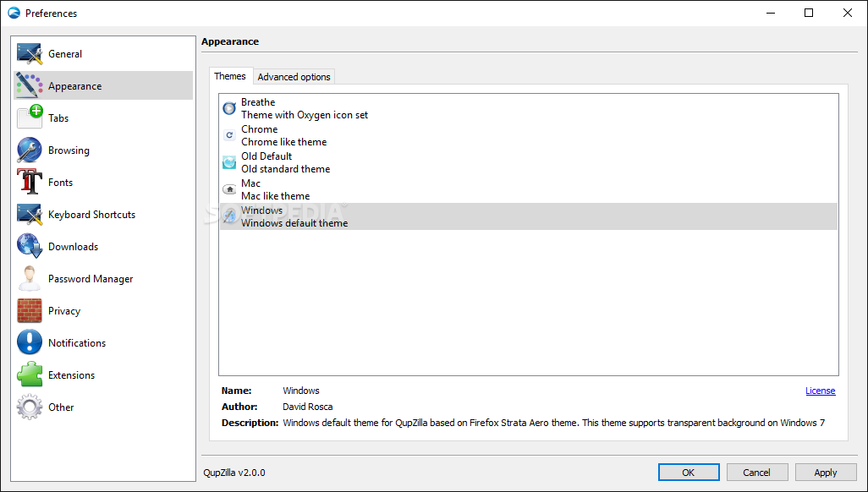The width and height of the screenshot is (868, 492).
Task: Select the Breathe theme
Action: [x=529, y=108]
